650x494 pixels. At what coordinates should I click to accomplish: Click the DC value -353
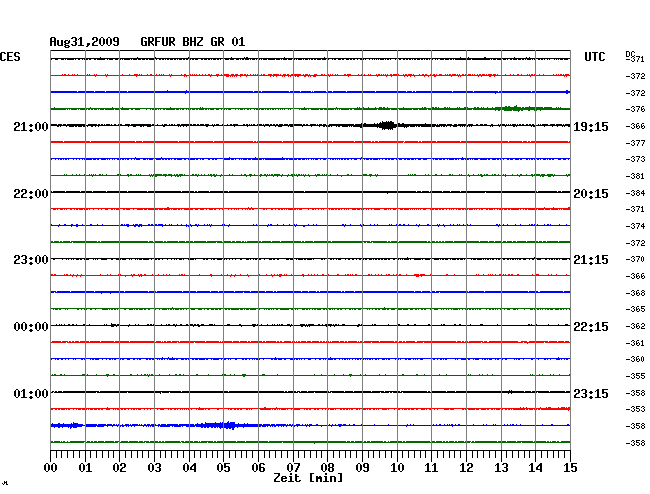[x=635, y=409]
